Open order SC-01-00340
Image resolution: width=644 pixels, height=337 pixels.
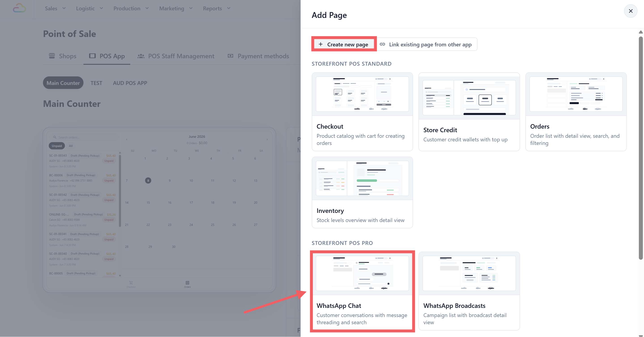pos(83,259)
